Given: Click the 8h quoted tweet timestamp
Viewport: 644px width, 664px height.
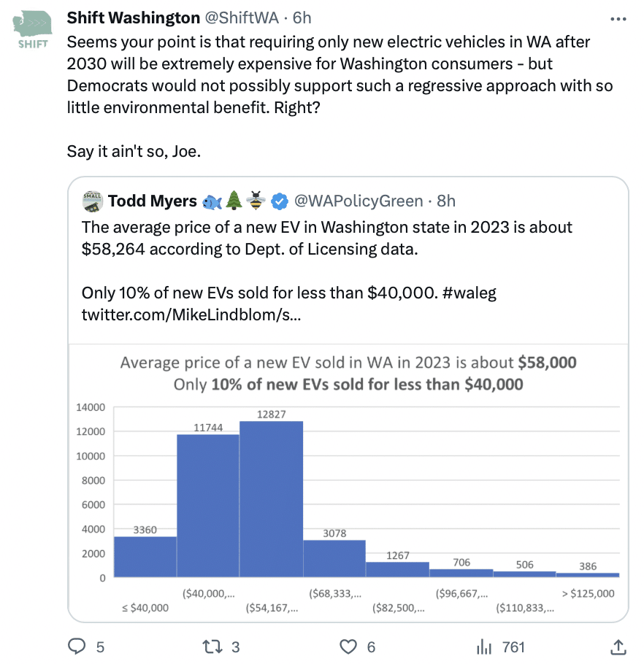Looking at the screenshot, I should coord(446,201).
